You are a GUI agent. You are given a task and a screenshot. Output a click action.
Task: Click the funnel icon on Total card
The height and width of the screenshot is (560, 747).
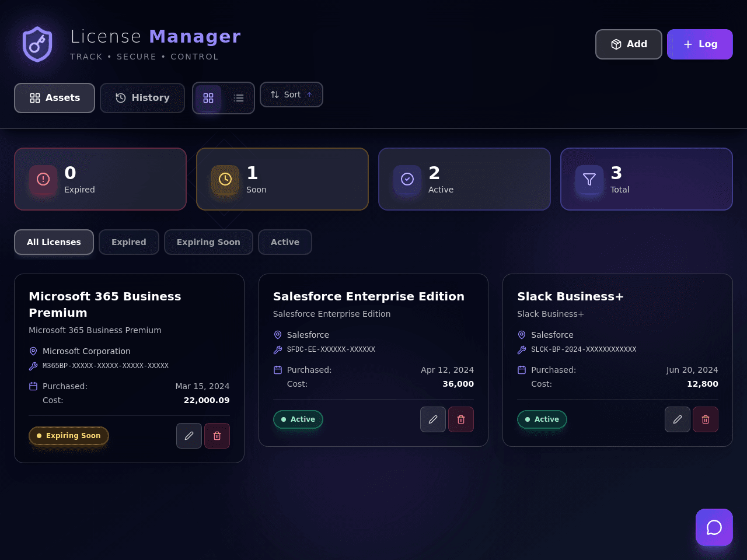589,179
